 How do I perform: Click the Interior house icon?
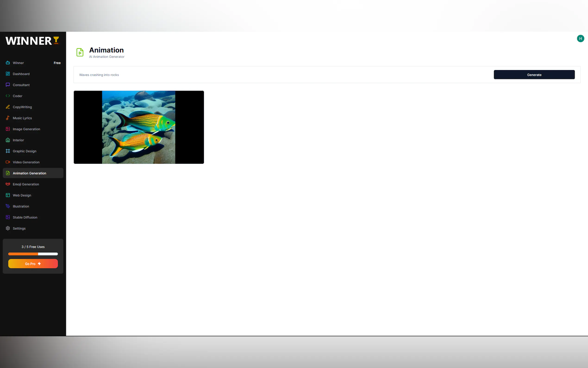[x=8, y=140]
